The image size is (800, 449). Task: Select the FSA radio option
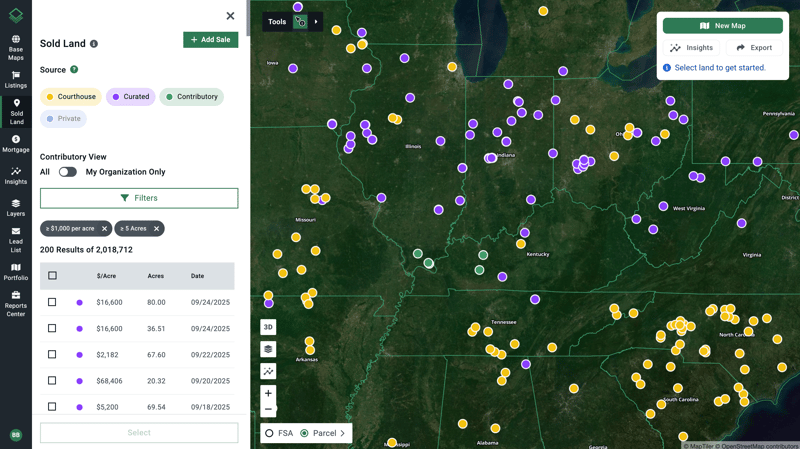coord(269,433)
